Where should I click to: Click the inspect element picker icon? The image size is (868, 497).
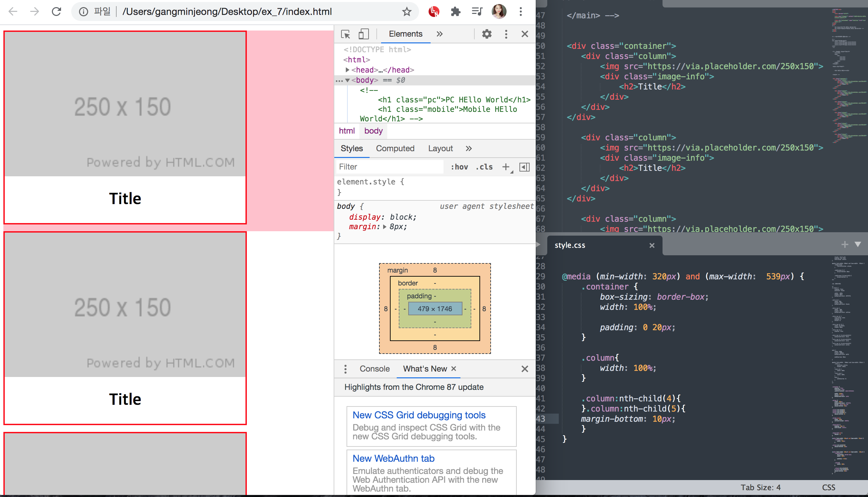[x=345, y=34]
